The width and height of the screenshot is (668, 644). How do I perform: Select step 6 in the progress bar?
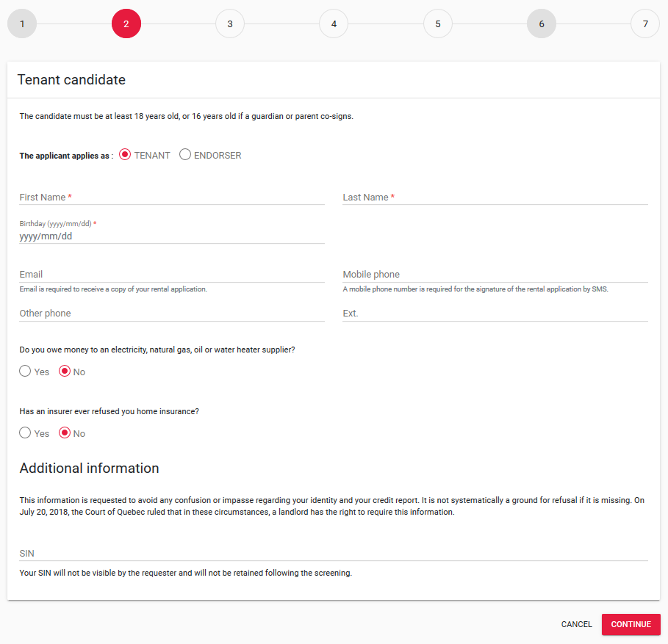tap(542, 23)
